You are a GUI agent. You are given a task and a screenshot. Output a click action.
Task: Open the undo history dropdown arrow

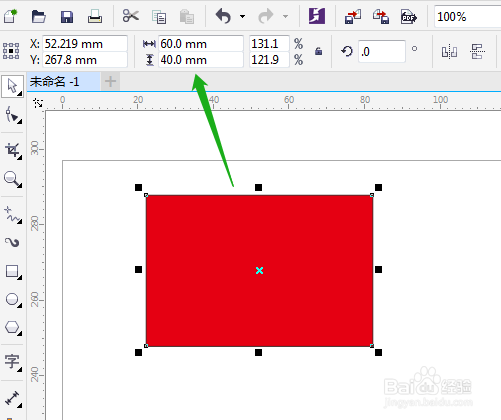click(242, 16)
